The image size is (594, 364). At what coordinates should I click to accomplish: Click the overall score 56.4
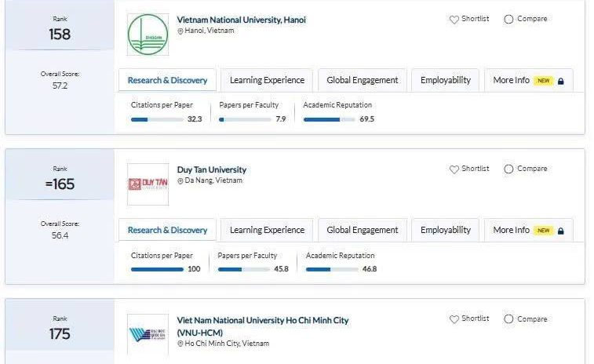click(x=60, y=235)
